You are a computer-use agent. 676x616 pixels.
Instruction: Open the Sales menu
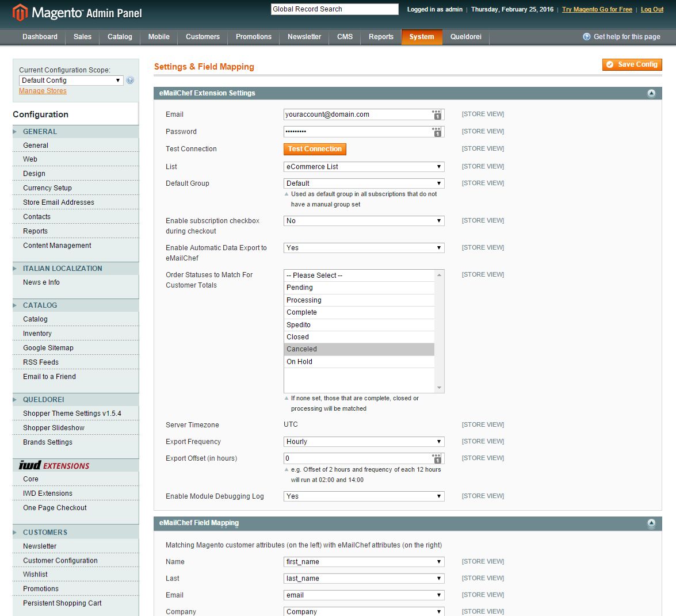pos(82,37)
